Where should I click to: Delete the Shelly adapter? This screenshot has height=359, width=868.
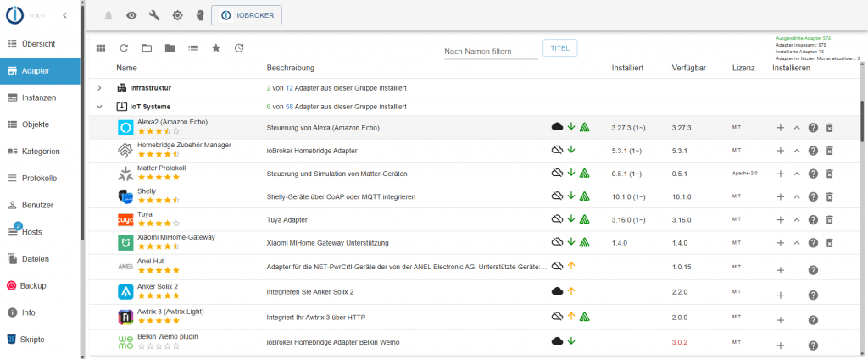coord(829,196)
